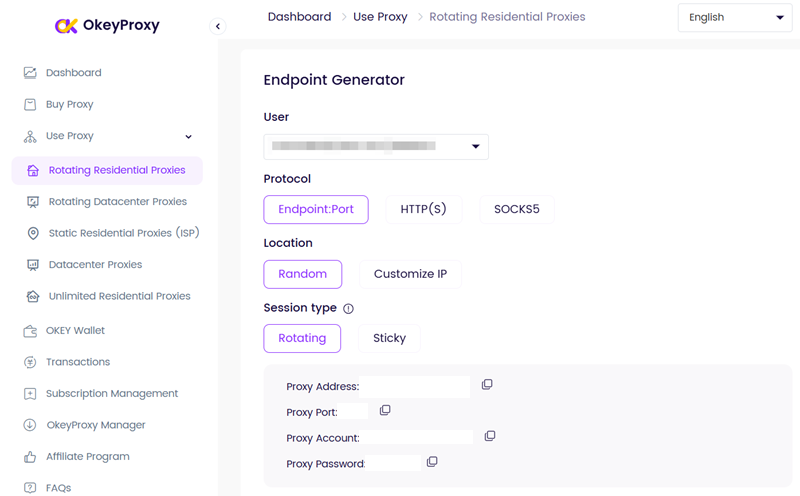Select HTTP(S) protocol option
800x496 pixels.
point(423,209)
